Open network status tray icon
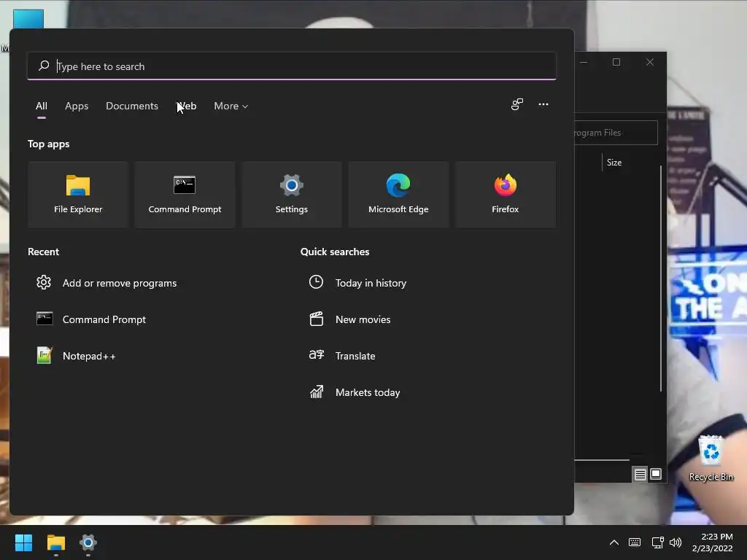 (657, 542)
